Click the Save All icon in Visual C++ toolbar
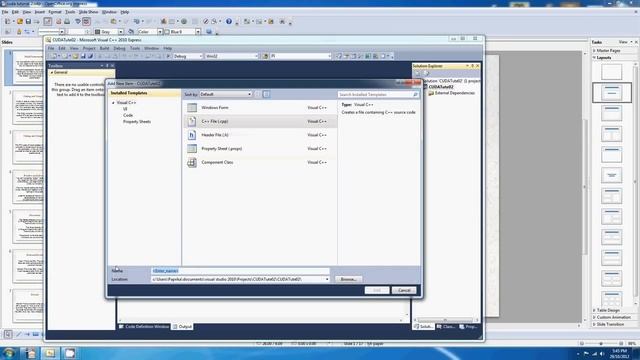The image size is (640, 360). tap(90, 56)
